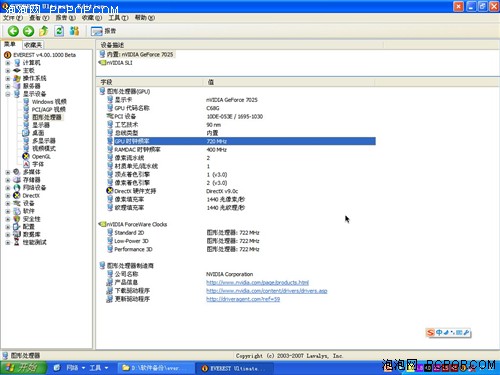The height and width of the screenshot is (375, 500).
Task: Click the 字体 tree item icon
Action: pyautogui.click(x=26, y=164)
